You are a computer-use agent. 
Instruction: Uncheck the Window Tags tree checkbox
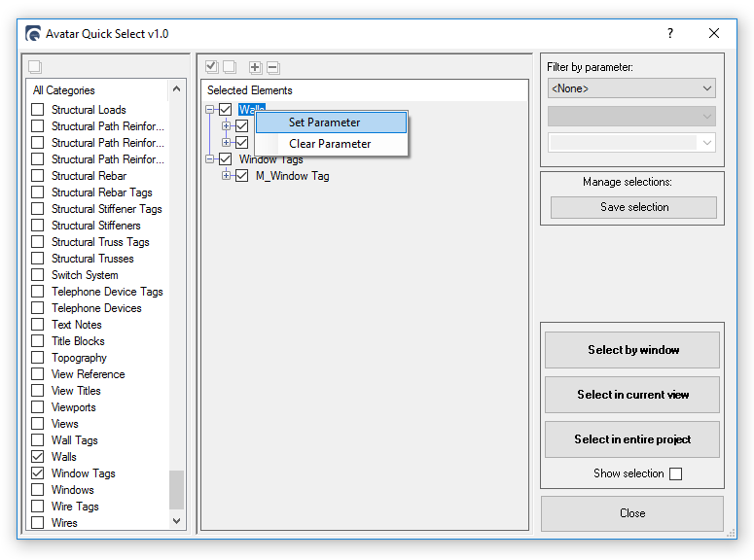pos(226,158)
